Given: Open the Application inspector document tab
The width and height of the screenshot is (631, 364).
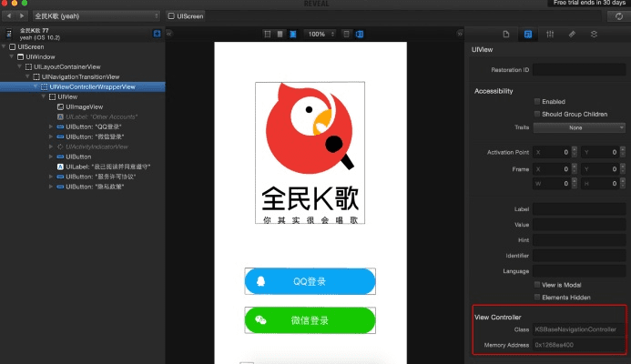Looking at the screenshot, I should coord(506,35).
